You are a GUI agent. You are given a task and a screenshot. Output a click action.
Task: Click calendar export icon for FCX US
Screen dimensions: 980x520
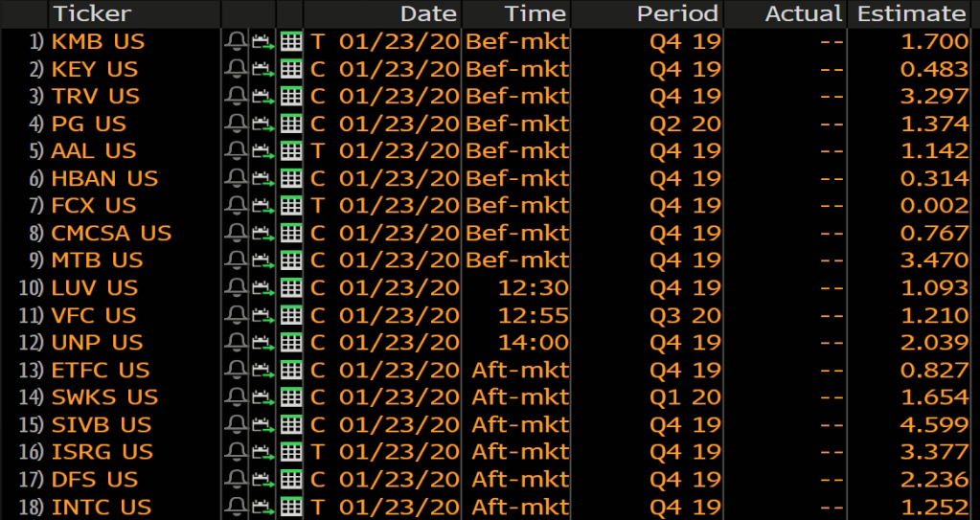[x=263, y=206]
